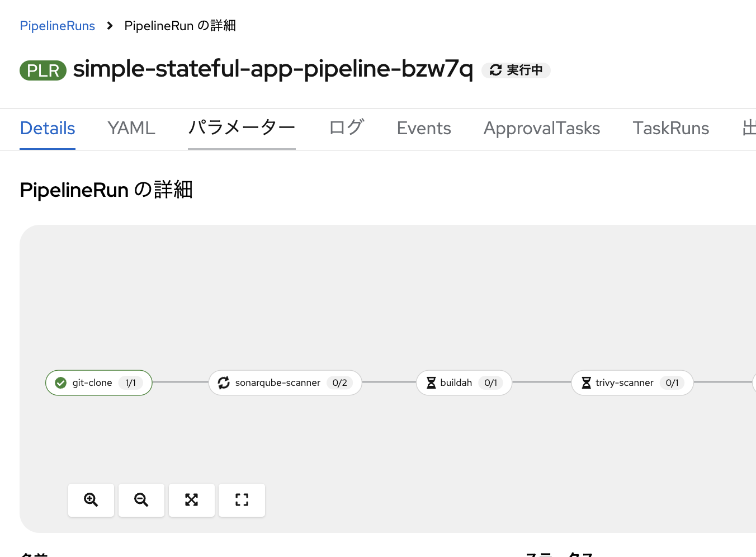Click the 実行中 running status badge

(516, 70)
